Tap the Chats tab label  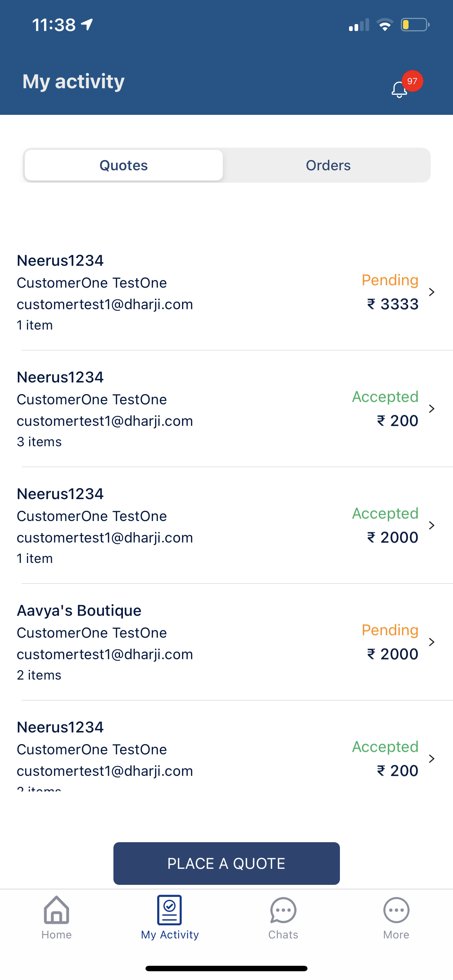pyautogui.click(x=283, y=935)
